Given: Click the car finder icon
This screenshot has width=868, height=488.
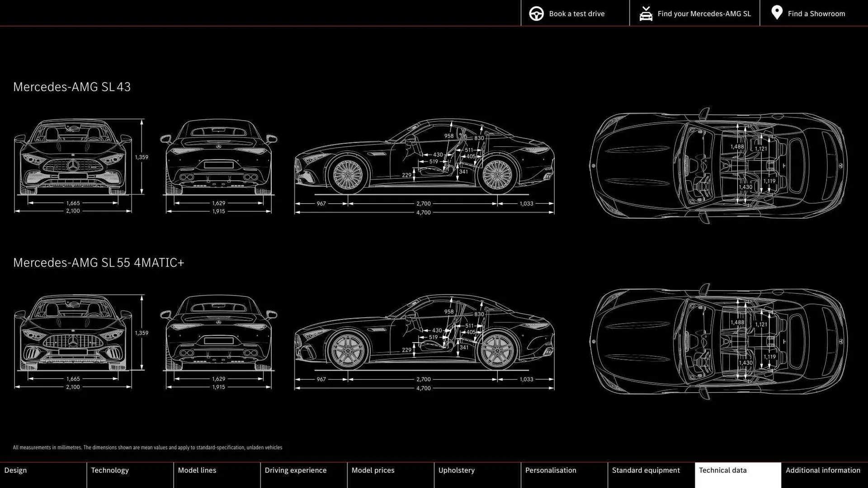Looking at the screenshot, I should [x=646, y=14].
